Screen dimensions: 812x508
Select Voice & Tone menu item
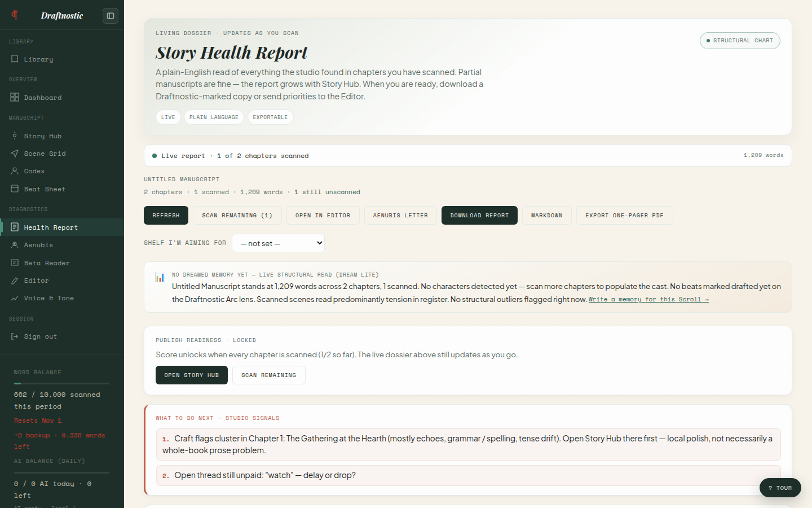(x=62, y=297)
